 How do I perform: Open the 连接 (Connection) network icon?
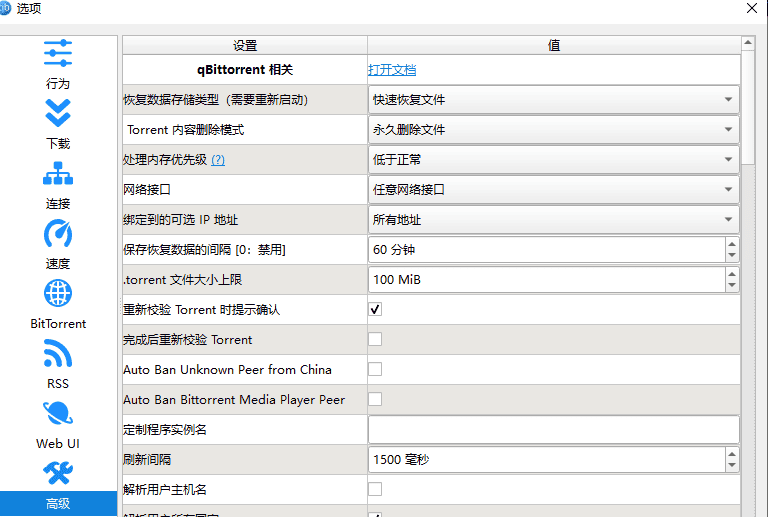click(58, 174)
